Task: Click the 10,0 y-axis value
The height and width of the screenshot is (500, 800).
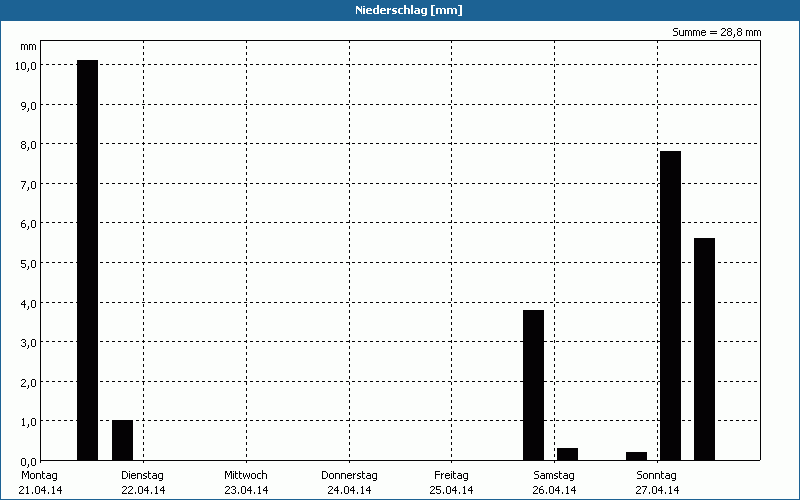Action: pyautogui.click(x=26, y=66)
